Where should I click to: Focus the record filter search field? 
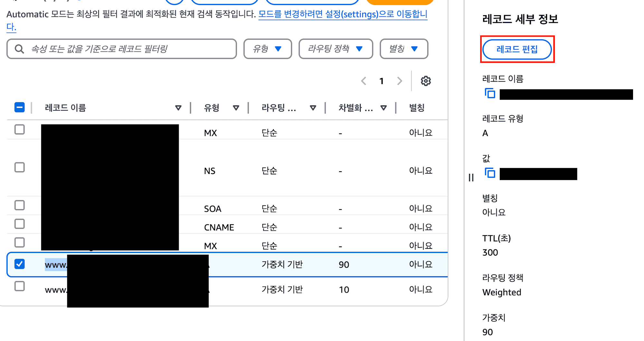point(122,49)
